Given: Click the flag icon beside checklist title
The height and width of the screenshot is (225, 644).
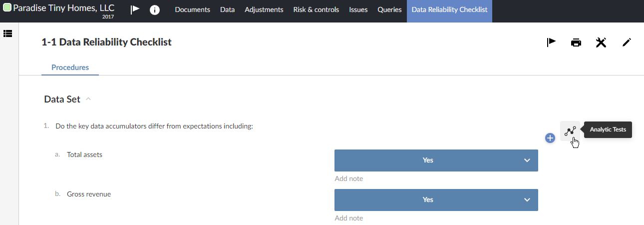Looking at the screenshot, I should pos(551,42).
